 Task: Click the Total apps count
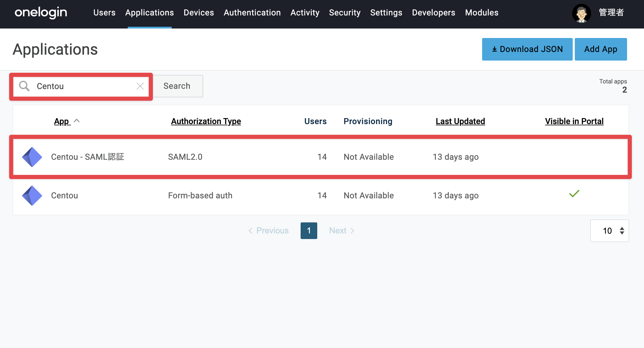(624, 90)
